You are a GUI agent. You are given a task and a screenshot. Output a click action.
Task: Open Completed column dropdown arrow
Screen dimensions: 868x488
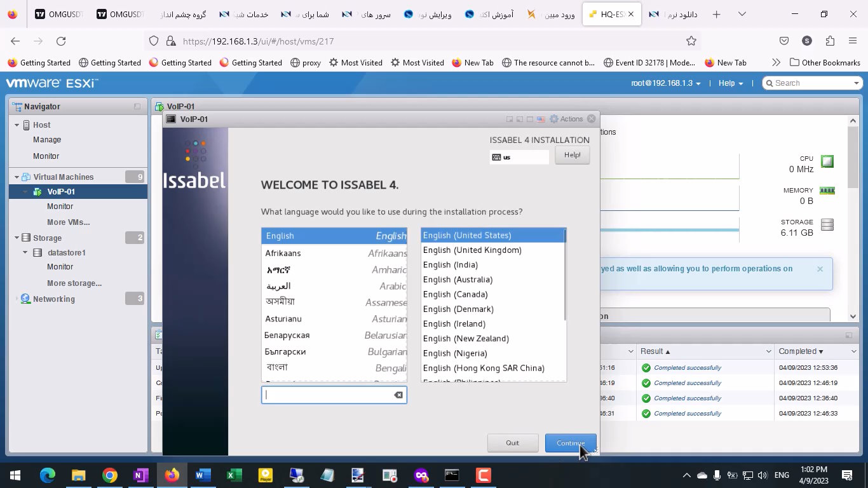[853, 351]
